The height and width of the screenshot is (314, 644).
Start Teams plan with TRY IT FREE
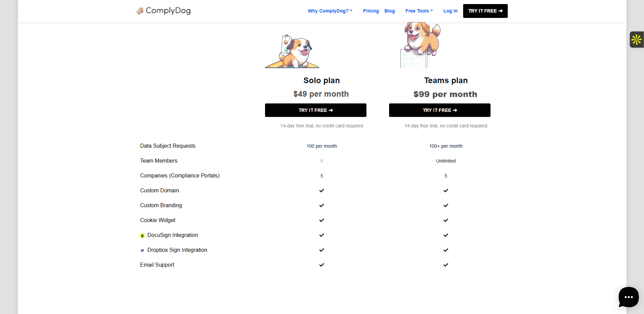point(440,110)
